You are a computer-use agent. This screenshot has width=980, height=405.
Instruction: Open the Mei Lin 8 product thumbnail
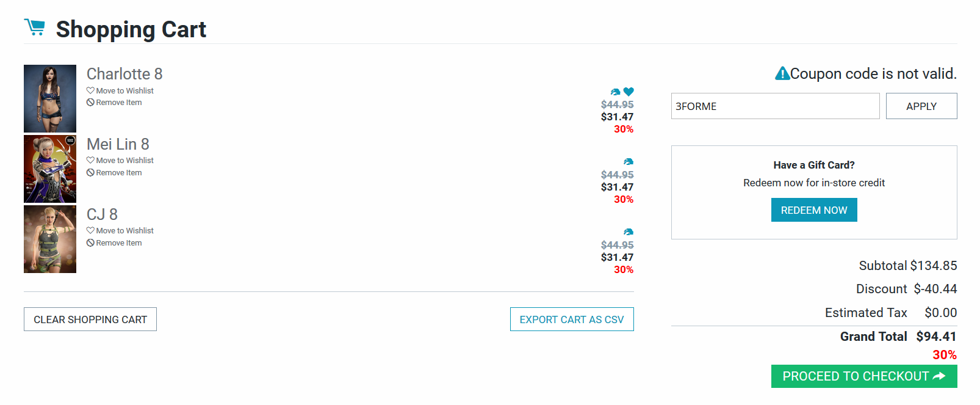(50, 169)
